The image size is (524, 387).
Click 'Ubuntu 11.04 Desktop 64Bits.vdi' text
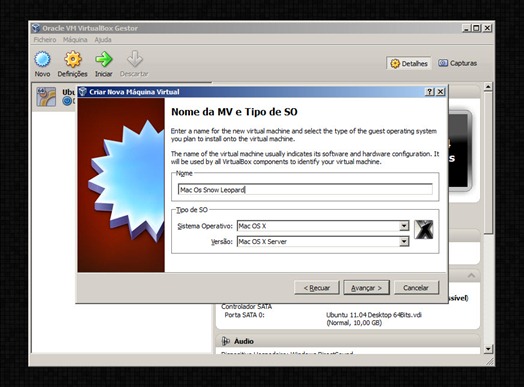tap(374, 315)
